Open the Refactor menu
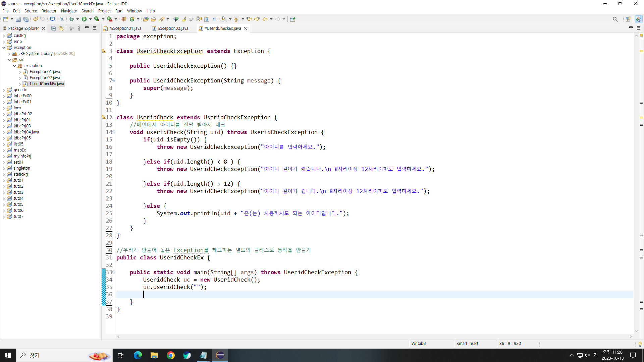The height and width of the screenshot is (362, 644). click(x=49, y=11)
